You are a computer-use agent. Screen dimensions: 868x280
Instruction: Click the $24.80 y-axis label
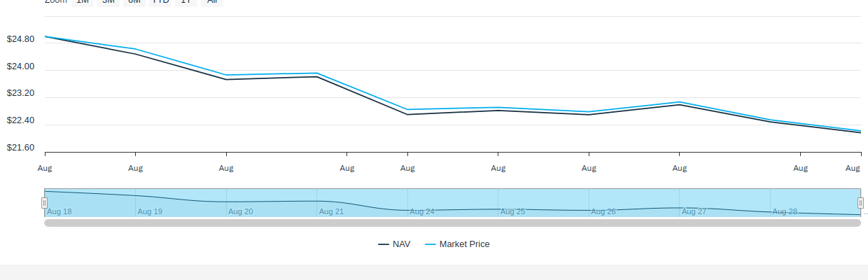pyautogui.click(x=20, y=39)
